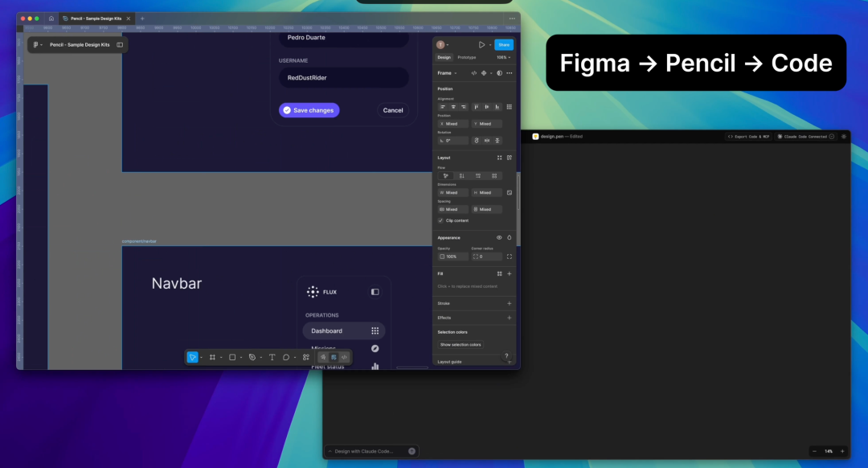868x468 pixels.
Task: Click Export Code & MCP button
Action: click(x=748, y=137)
